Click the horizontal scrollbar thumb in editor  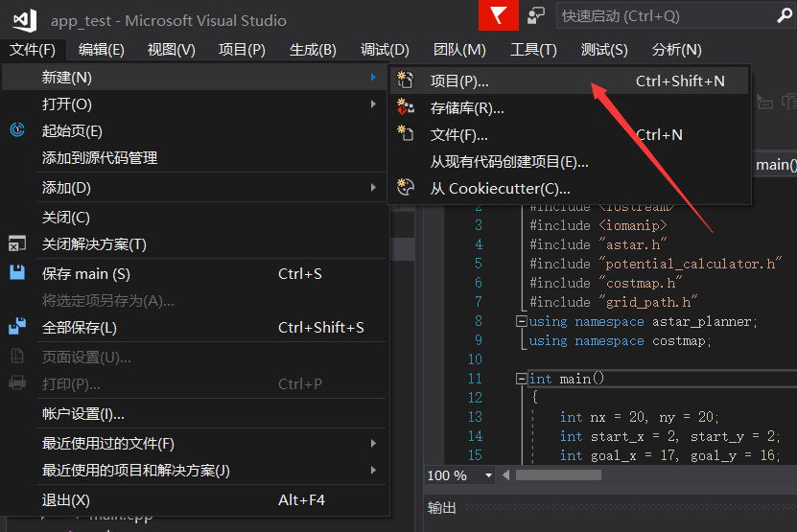pyautogui.click(x=558, y=475)
